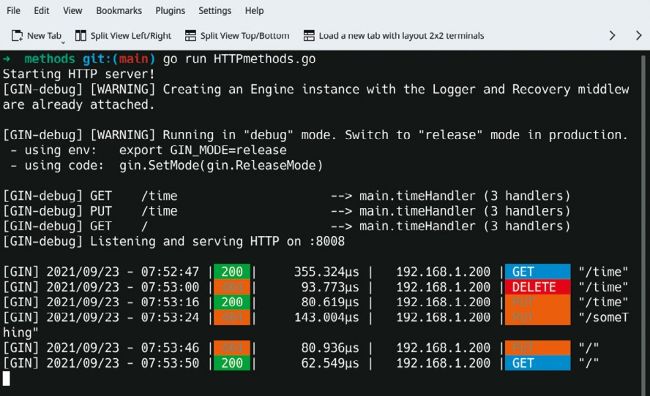Viewport: 650px width, 396px height.
Task: Click the New Tab icon
Action: tap(17, 36)
